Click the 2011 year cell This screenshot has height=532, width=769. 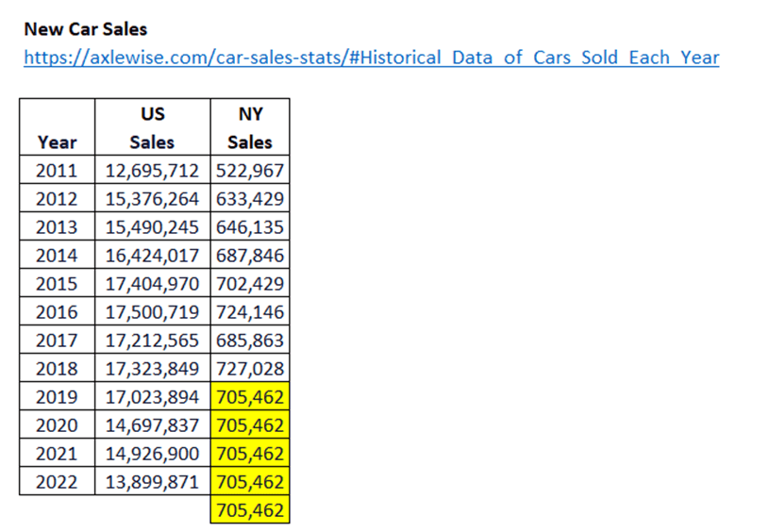coord(57,171)
